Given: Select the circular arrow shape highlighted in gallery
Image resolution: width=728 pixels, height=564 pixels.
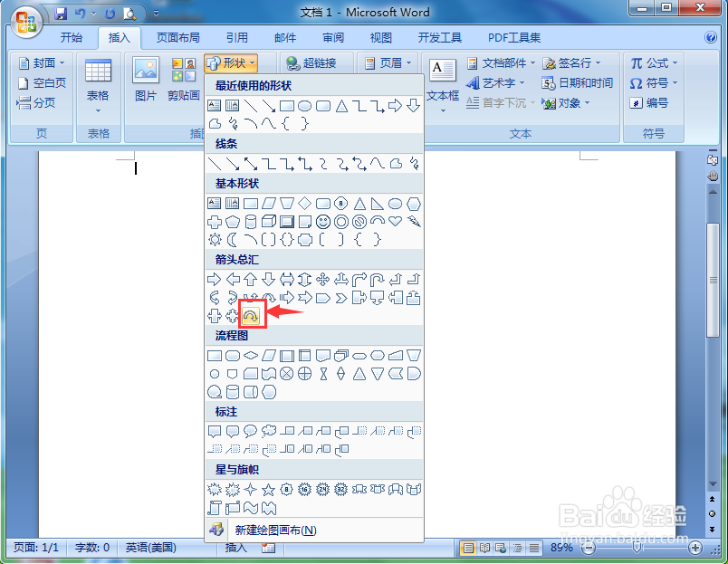Looking at the screenshot, I should click(x=251, y=316).
